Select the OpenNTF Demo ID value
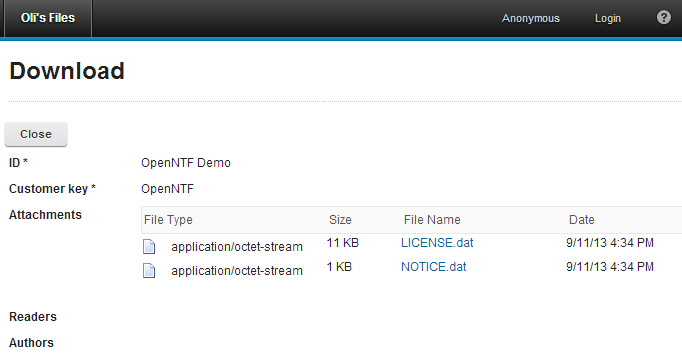 (186, 163)
